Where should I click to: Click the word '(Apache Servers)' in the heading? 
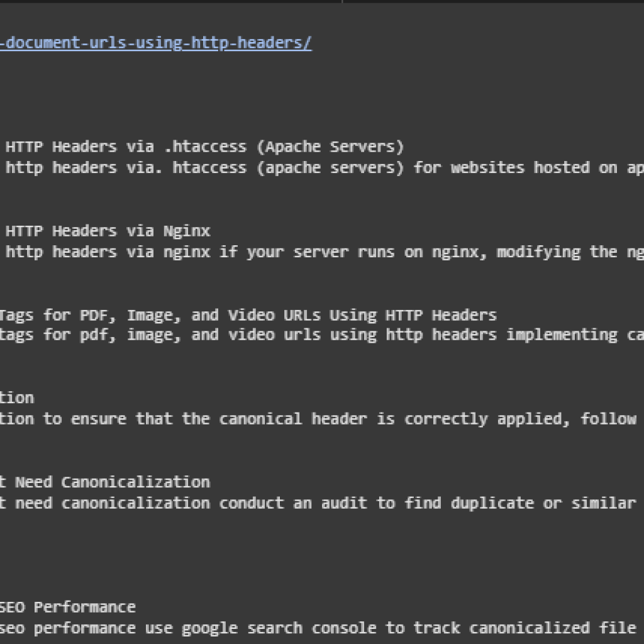pyautogui.click(x=330, y=147)
